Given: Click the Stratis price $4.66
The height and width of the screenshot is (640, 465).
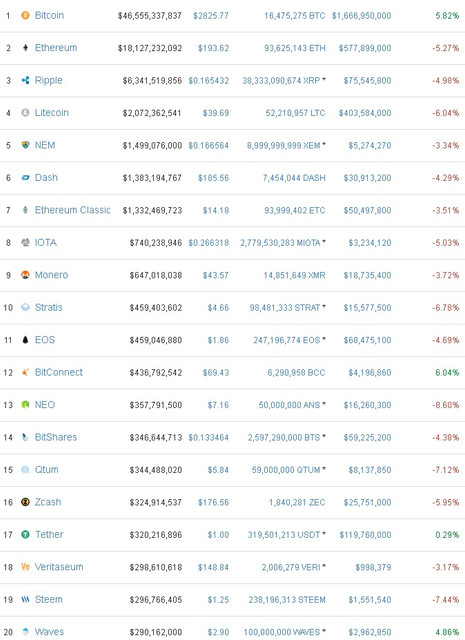Looking at the screenshot, I should point(218,308).
